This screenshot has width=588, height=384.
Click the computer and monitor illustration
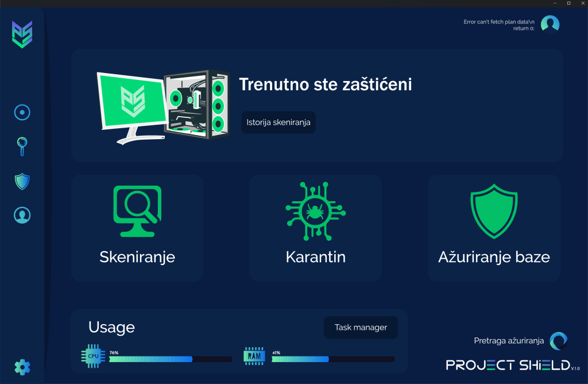point(162,105)
